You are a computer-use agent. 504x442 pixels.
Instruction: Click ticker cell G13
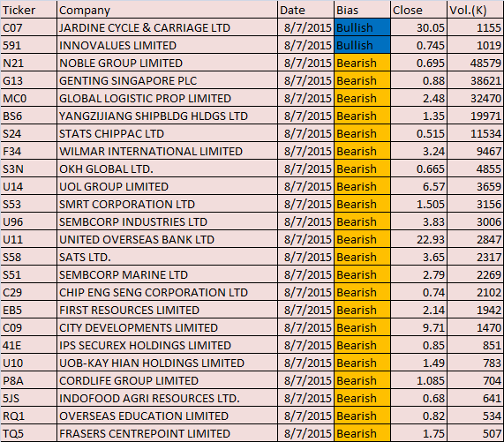click(28, 80)
